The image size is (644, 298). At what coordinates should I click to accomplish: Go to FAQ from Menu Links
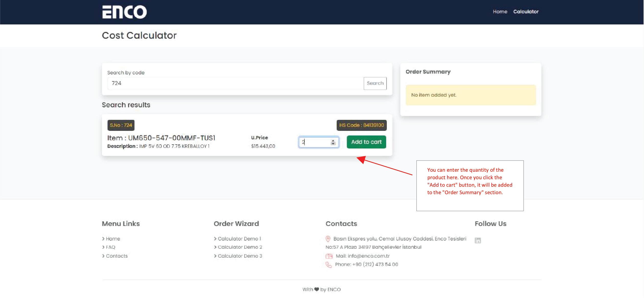point(110,247)
